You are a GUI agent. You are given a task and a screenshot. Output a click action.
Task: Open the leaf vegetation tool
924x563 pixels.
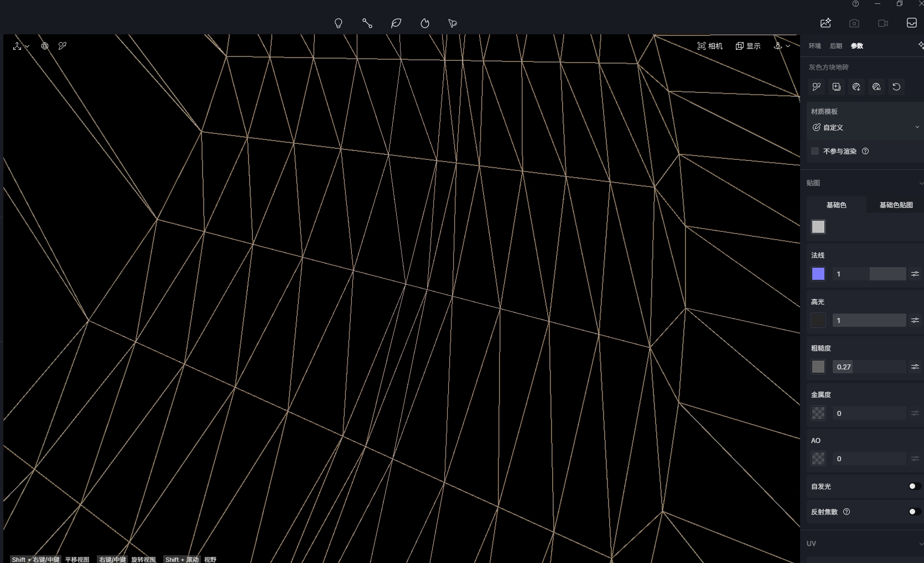point(396,23)
